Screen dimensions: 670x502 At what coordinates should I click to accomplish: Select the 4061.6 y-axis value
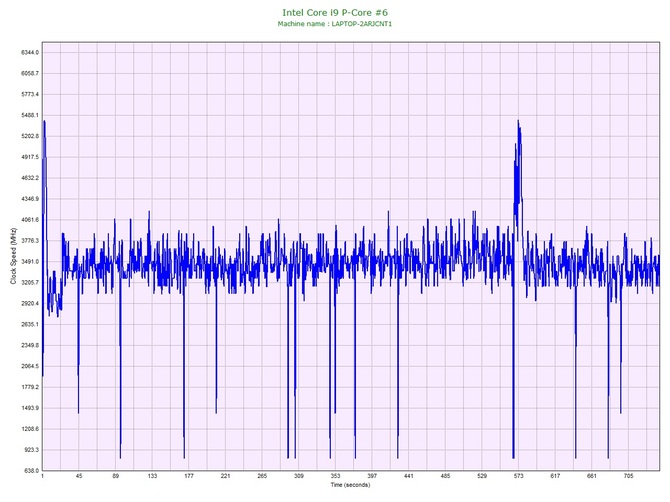click(30, 220)
